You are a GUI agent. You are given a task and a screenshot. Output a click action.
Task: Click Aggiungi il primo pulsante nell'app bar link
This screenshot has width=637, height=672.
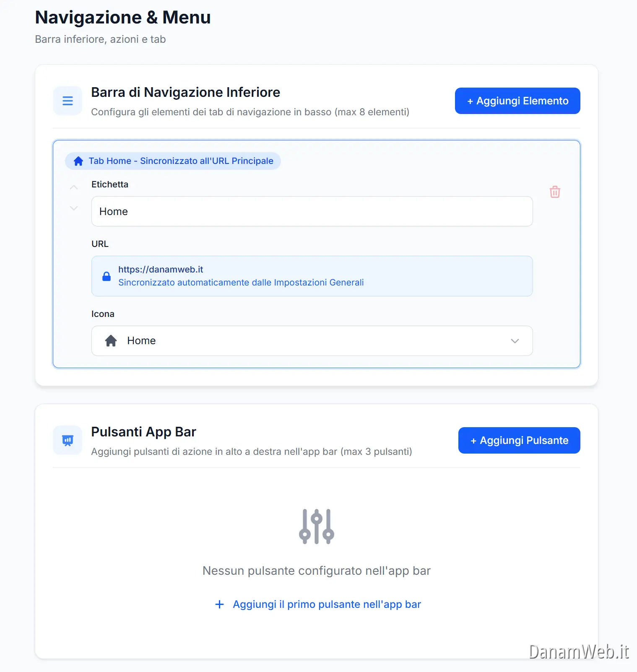(327, 604)
